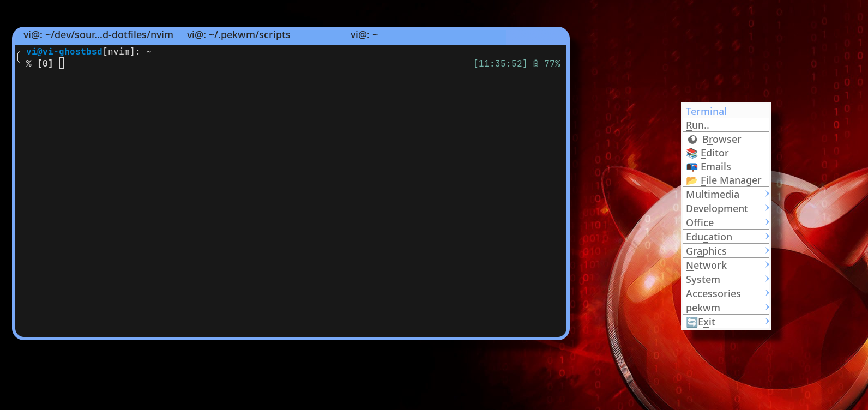This screenshot has height=410, width=868.
Task: Switch to the dotfiles/nvim terminal tab
Action: click(x=98, y=35)
